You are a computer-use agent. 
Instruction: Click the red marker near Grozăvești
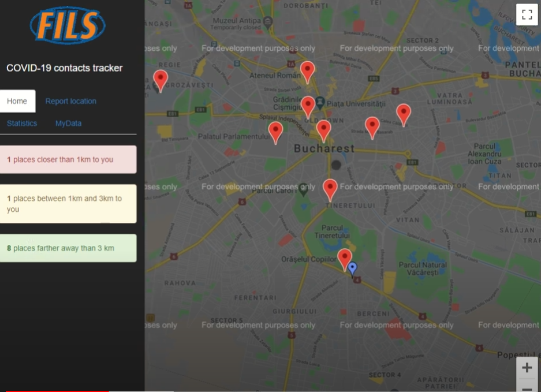161,80
